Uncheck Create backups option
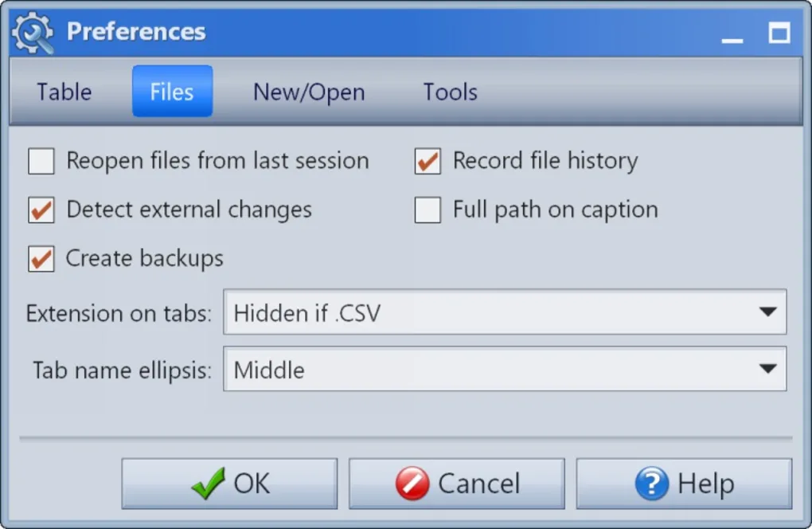 click(41, 259)
